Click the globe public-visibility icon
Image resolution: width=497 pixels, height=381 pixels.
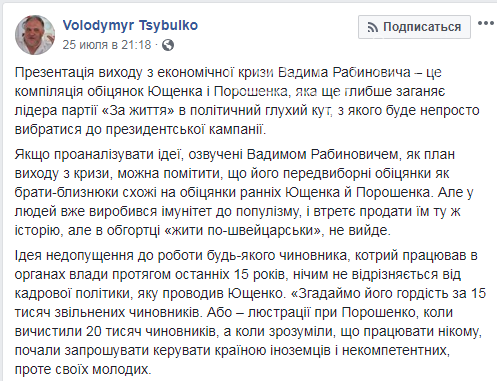pos(168,45)
